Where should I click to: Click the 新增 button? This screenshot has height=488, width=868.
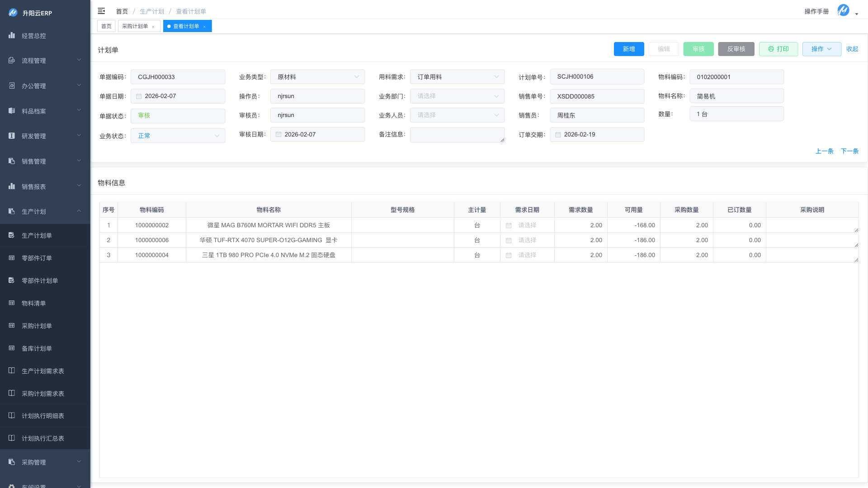(x=628, y=49)
